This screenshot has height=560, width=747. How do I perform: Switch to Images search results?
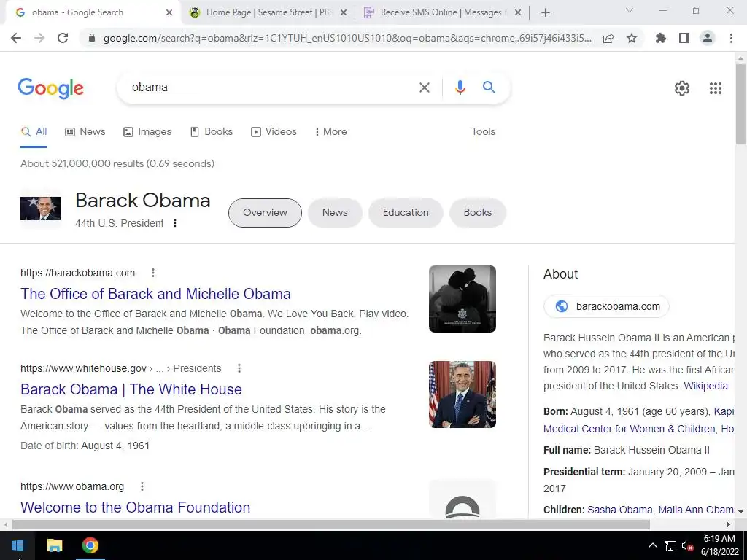[x=147, y=132]
